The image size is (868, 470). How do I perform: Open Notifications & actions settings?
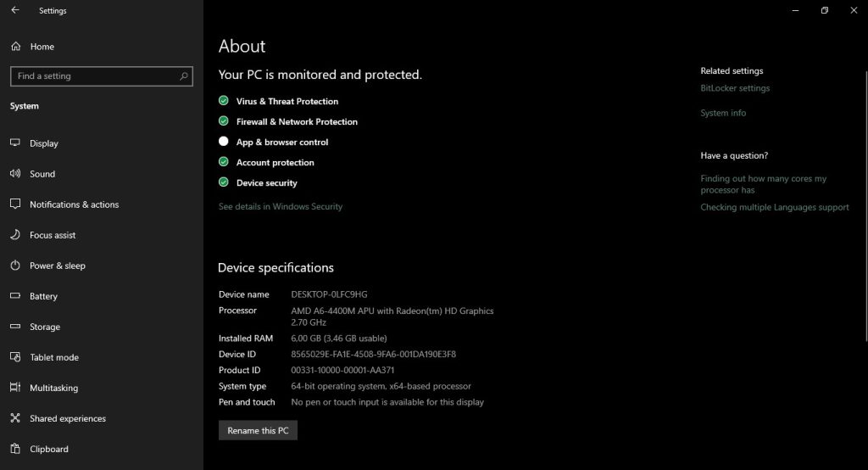[x=74, y=204]
